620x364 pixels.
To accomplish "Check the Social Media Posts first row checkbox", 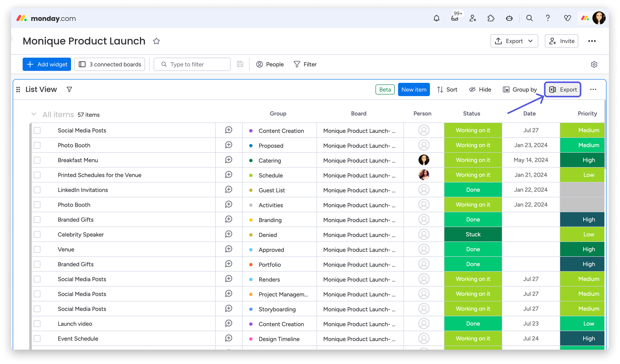I will [37, 130].
